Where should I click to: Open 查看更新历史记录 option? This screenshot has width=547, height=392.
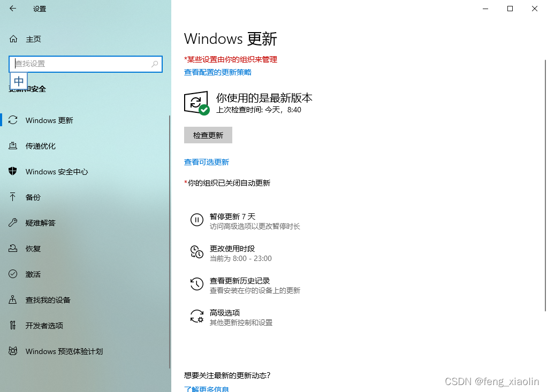[245, 286]
